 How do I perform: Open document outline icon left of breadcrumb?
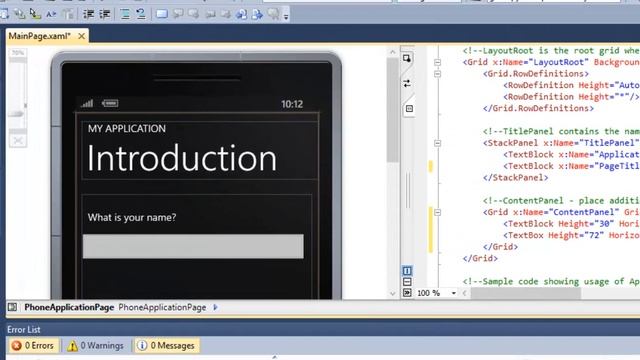[x=12, y=307]
